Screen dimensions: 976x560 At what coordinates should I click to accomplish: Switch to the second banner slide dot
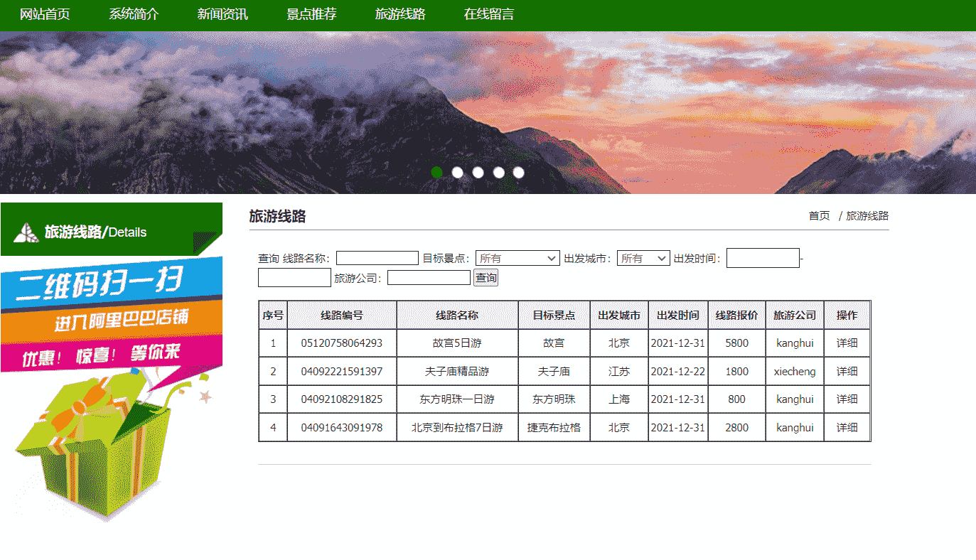pyautogui.click(x=458, y=172)
